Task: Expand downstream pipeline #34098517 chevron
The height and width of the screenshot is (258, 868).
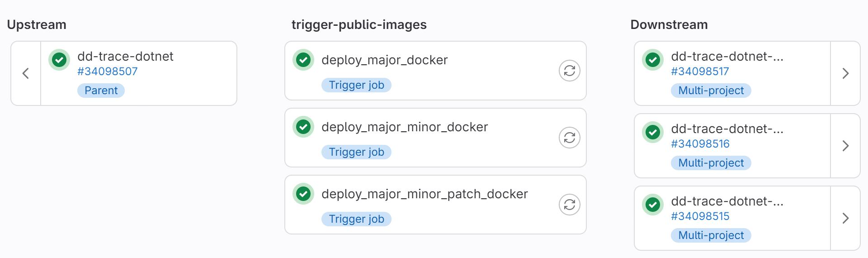Action: pyautogui.click(x=845, y=73)
